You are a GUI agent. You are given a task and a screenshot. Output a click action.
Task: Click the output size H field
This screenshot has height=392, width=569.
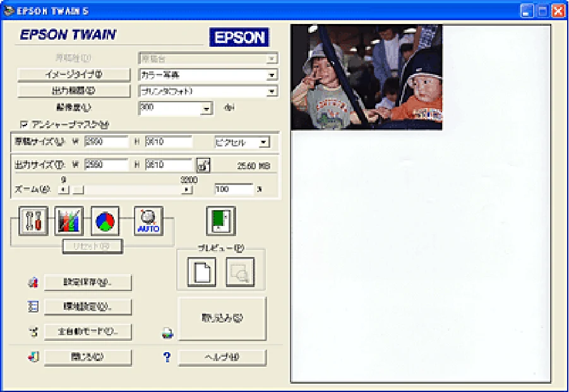tap(169, 165)
